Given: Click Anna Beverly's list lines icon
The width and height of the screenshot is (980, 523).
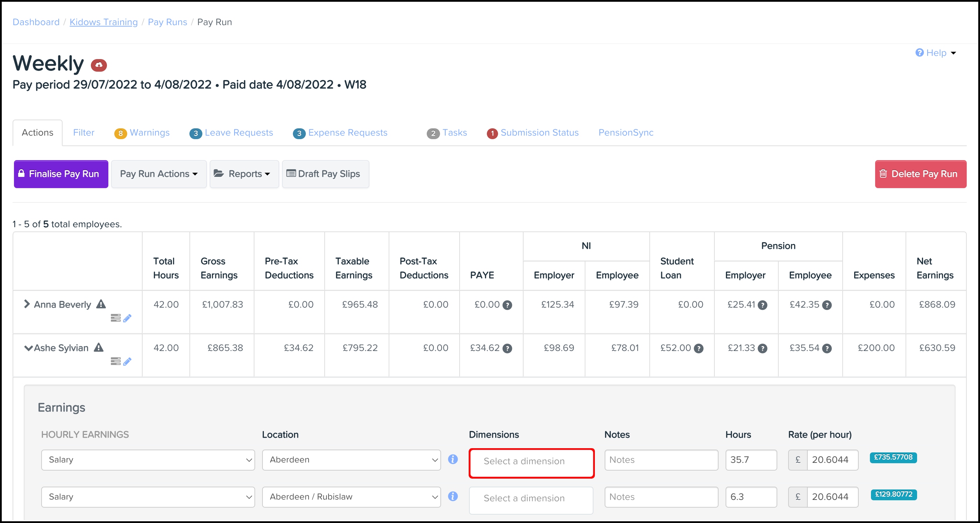Looking at the screenshot, I should click(116, 318).
